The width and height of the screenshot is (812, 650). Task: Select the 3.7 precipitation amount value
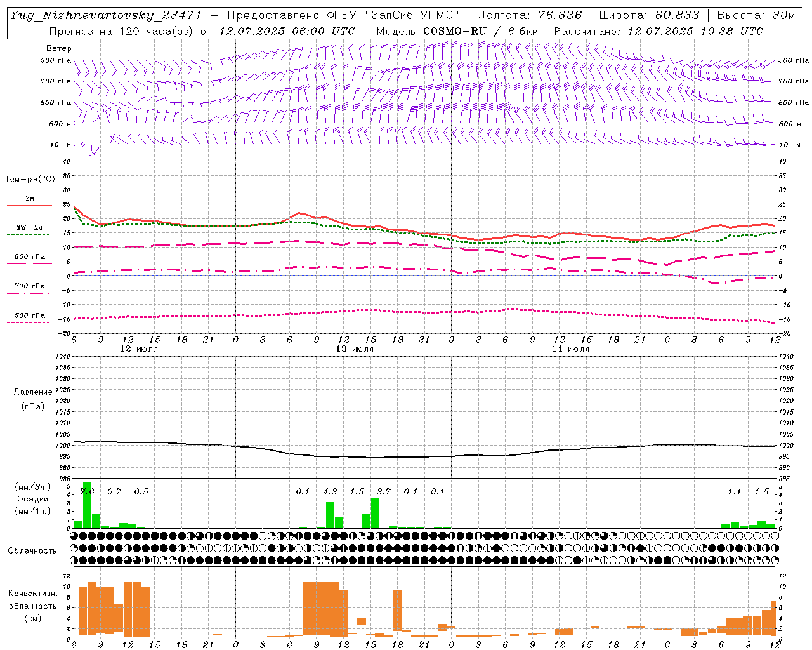coord(384,491)
